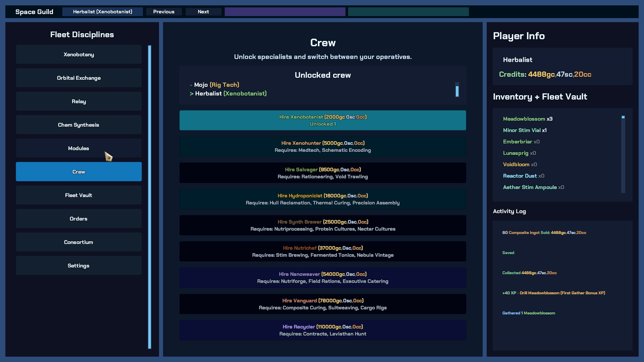Viewport: 644px width, 362px height.
Task: Open the Settings menu
Action: coord(78,265)
